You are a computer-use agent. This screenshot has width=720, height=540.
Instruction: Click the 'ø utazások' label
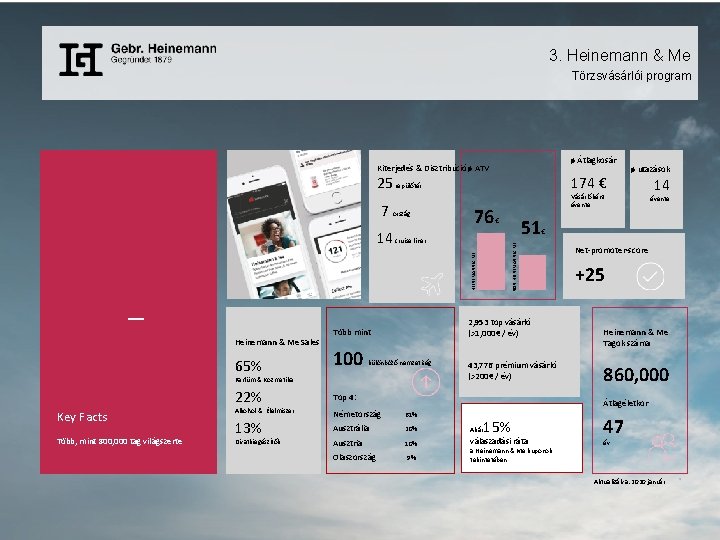pyautogui.click(x=650, y=169)
